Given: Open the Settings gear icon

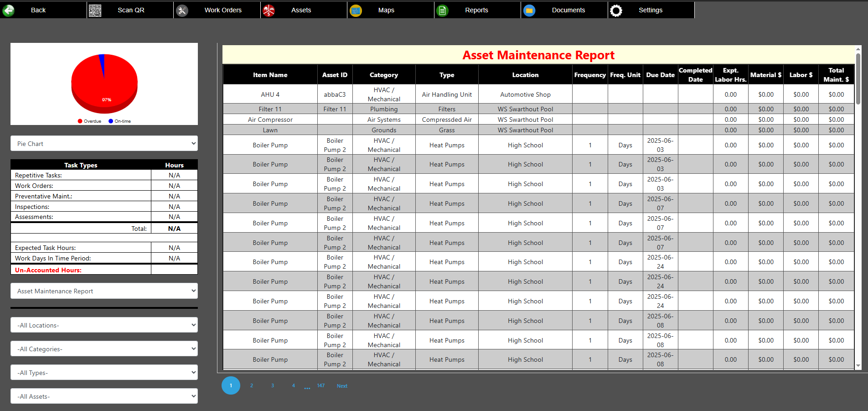Looking at the screenshot, I should click(616, 10).
